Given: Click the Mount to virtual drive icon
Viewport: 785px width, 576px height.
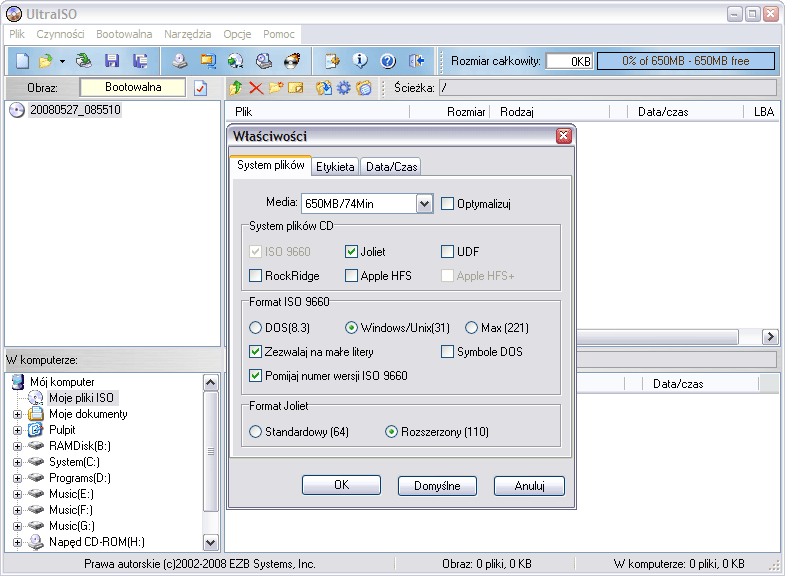Looking at the screenshot, I should pyautogui.click(x=264, y=61).
